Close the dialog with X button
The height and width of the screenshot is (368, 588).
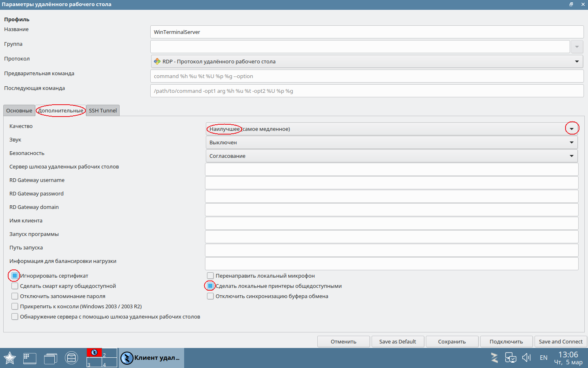click(x=583, y=4)
